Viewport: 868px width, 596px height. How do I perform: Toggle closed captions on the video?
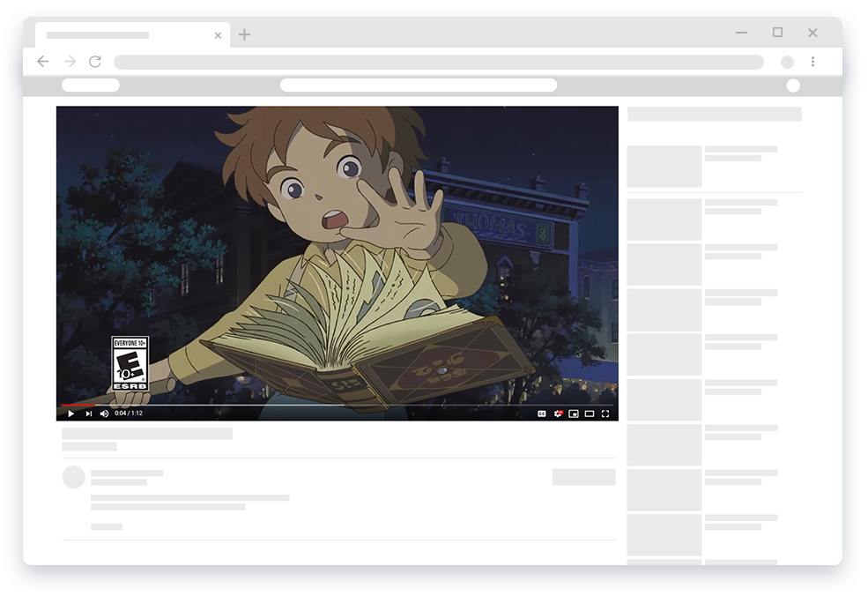[542, 413]
